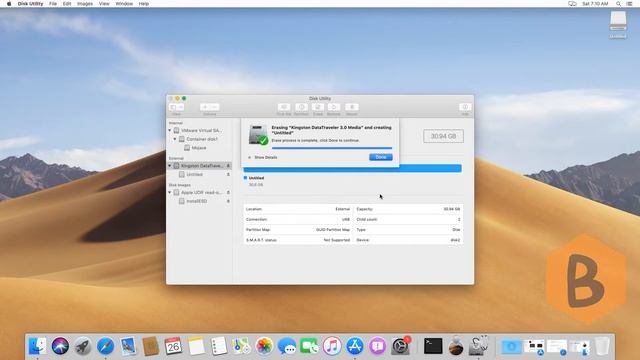Collapse the Kingston DataTraveler tree item
This screenshot has height=360, width=640.
coord(170,166)
